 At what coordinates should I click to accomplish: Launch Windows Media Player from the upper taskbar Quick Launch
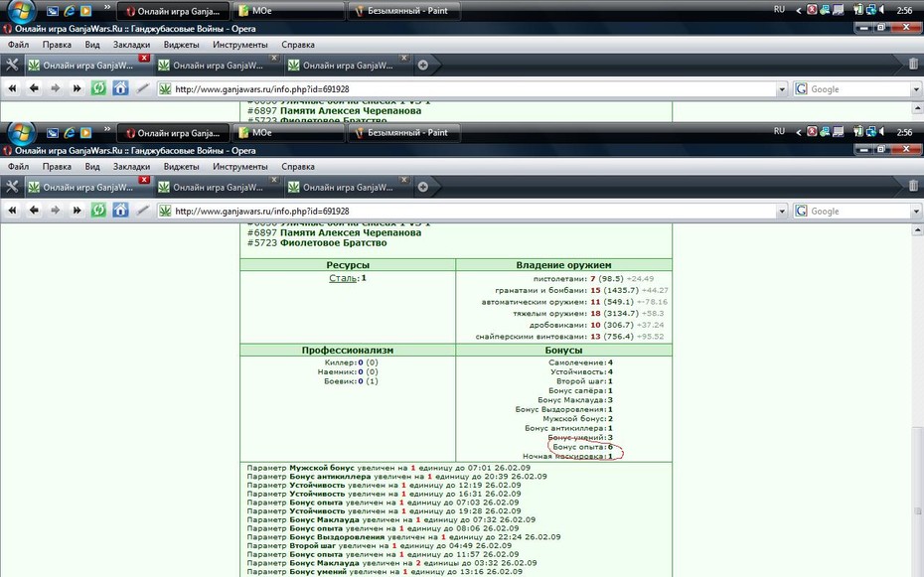(x=86, y=11)
